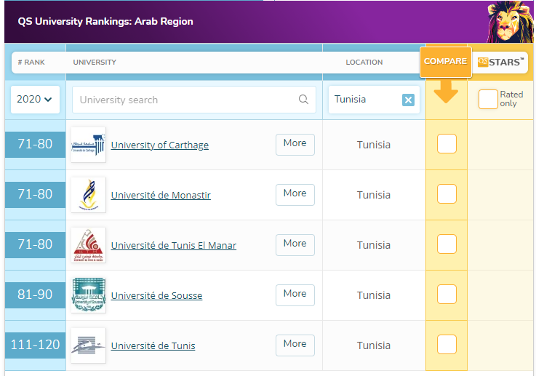Click the Université de Tunis El Manar logo
The image size is (536, 392).
89,245
